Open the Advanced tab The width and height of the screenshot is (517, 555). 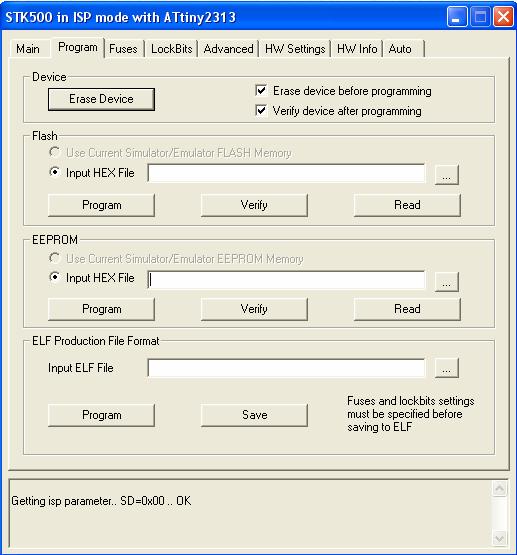(228, 48)
